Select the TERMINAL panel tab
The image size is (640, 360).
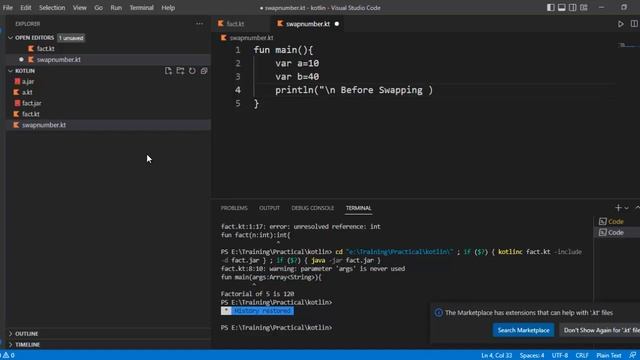click(359, 208)
